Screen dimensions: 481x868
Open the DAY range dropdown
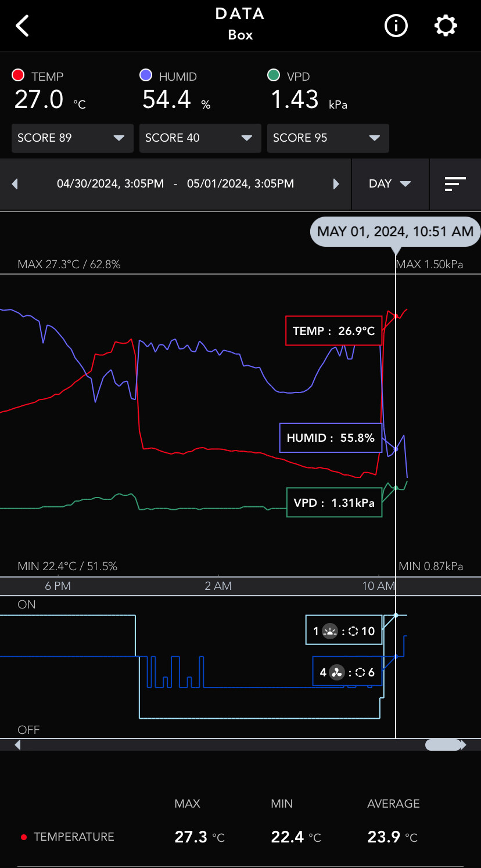point(390,184)
